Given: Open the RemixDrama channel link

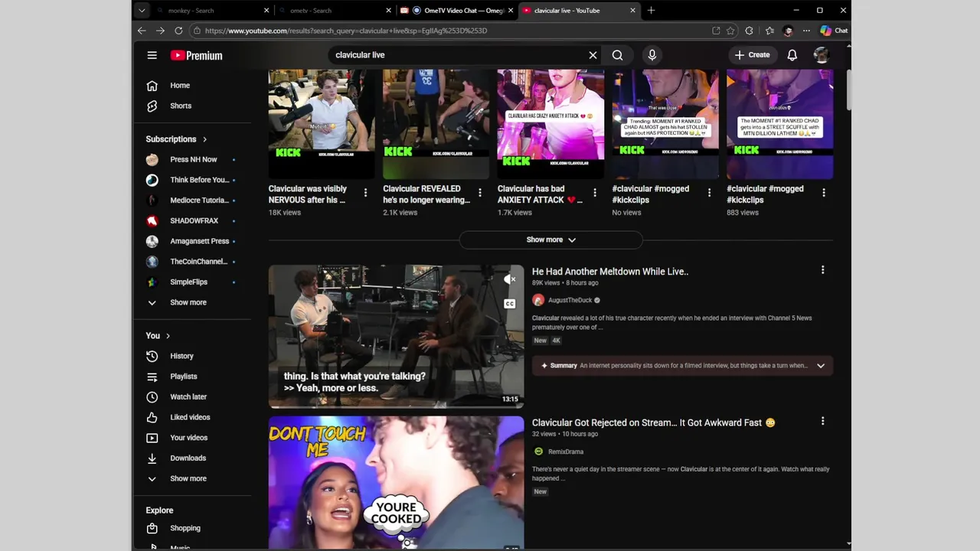Looking at the screenshot, I should click(x=566, y=452).
